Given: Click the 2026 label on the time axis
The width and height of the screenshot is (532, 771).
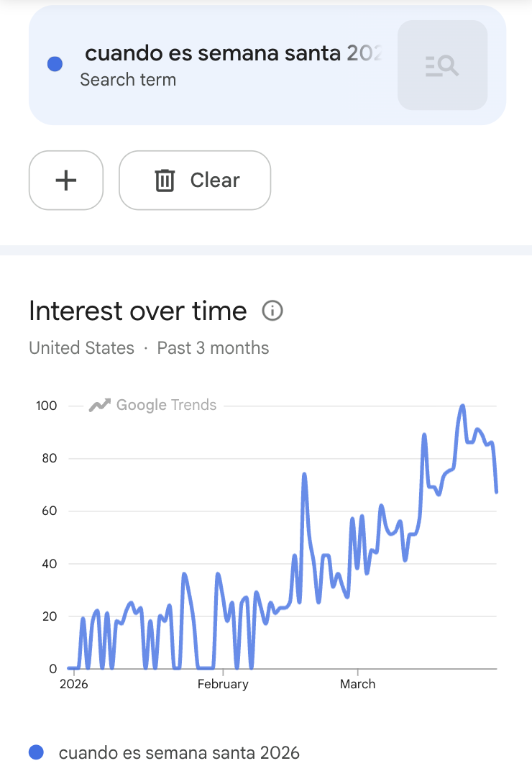Looking at the screenshot, I should (x=73, y=684).
